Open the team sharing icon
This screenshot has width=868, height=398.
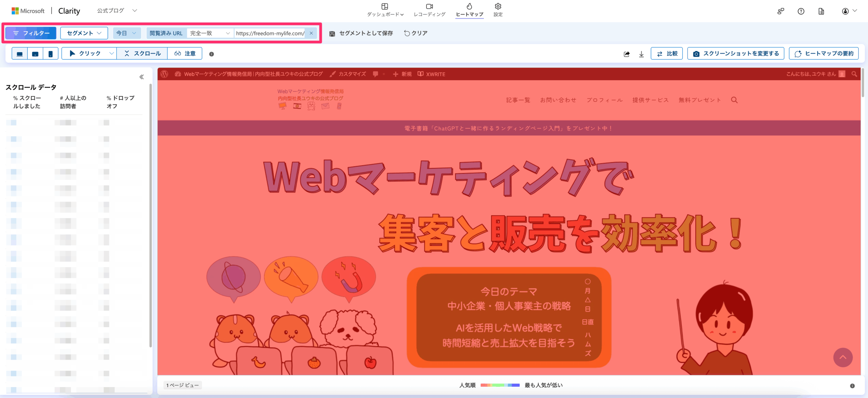(x=781, y=11)
